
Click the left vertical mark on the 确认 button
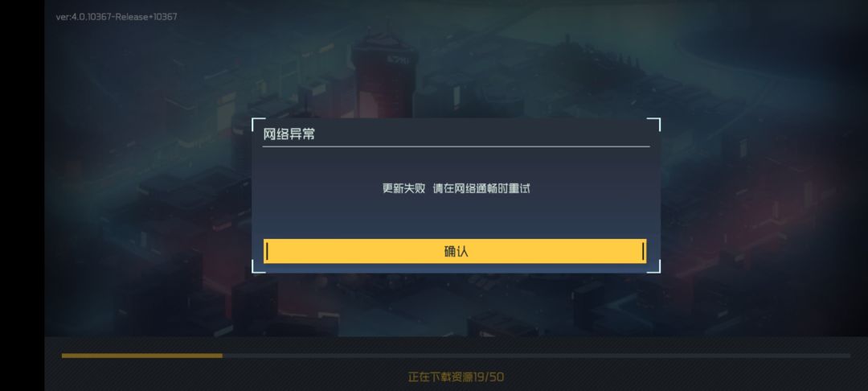pos(267,252)
